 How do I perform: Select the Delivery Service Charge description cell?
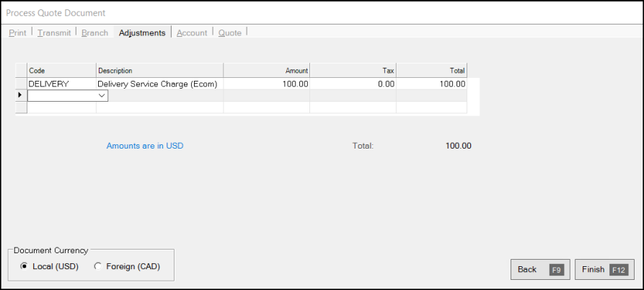160,84
